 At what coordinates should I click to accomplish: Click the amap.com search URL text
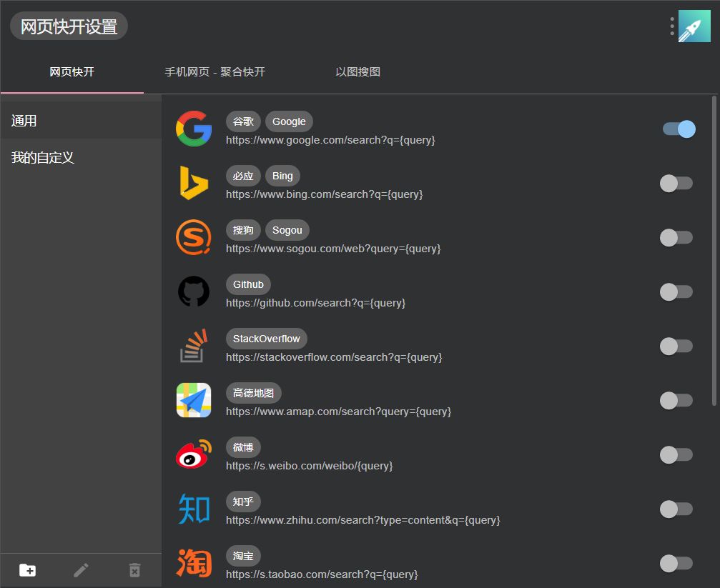[338, 412]
